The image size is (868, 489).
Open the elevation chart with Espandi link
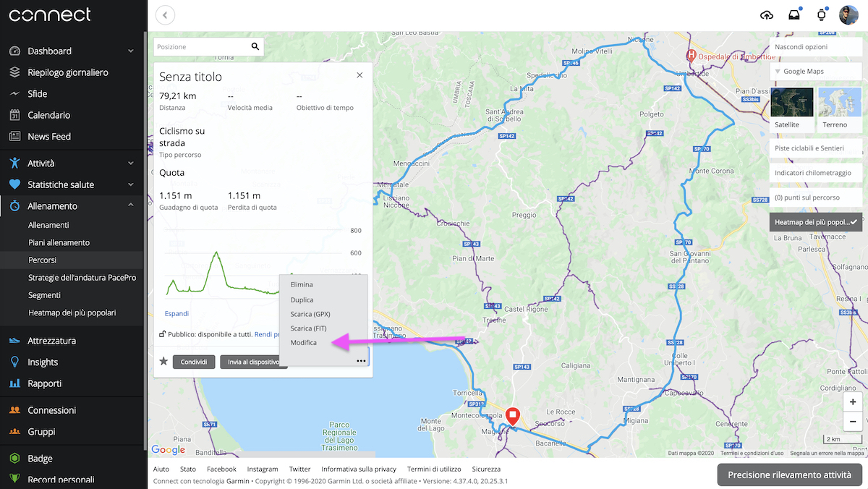[176, 313]
